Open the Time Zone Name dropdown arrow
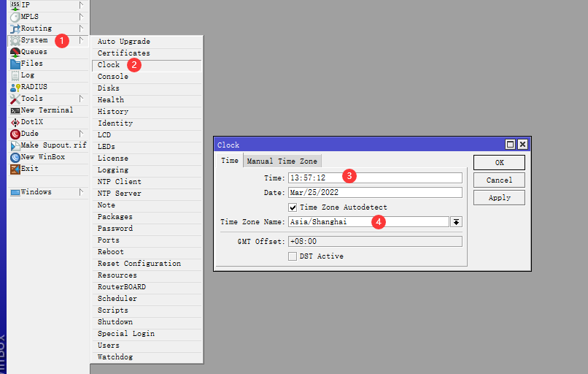588x374 pixels. tap(456, 222)
